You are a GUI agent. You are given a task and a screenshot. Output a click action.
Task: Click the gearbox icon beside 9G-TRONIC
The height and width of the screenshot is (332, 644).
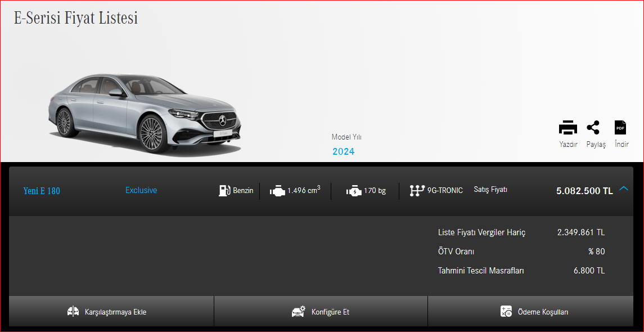point(417,191)
